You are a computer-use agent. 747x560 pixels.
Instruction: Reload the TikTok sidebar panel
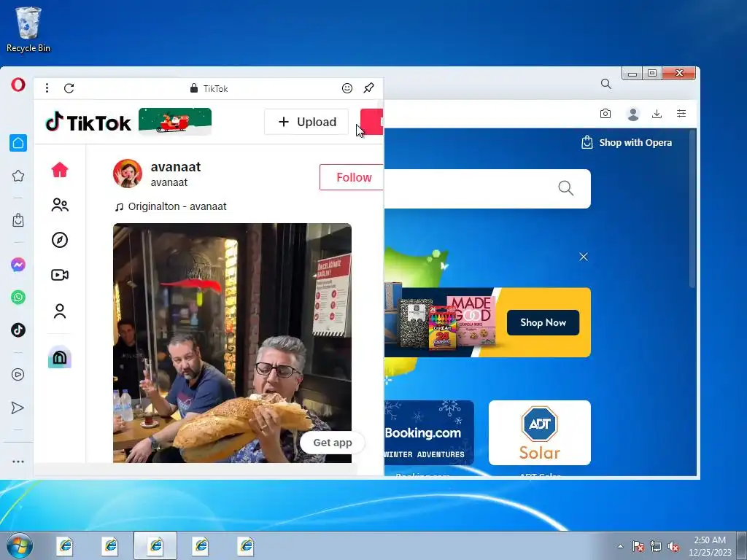(69, 88)
